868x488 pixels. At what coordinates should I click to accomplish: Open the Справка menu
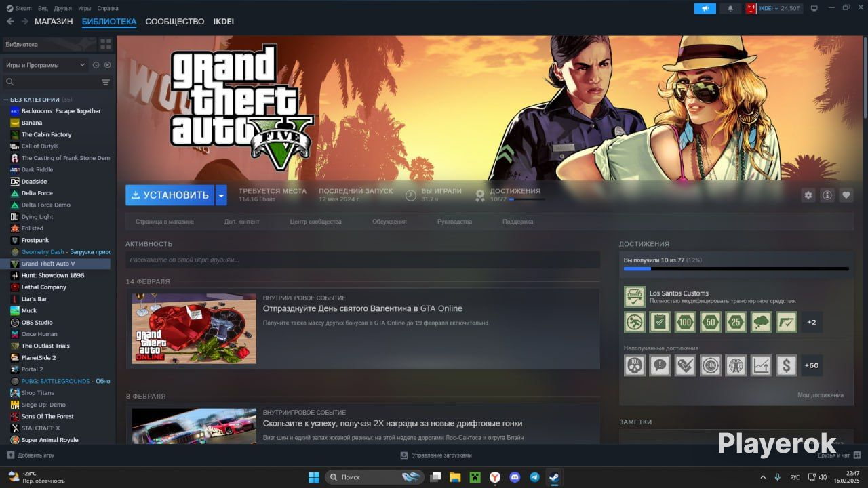108,8
